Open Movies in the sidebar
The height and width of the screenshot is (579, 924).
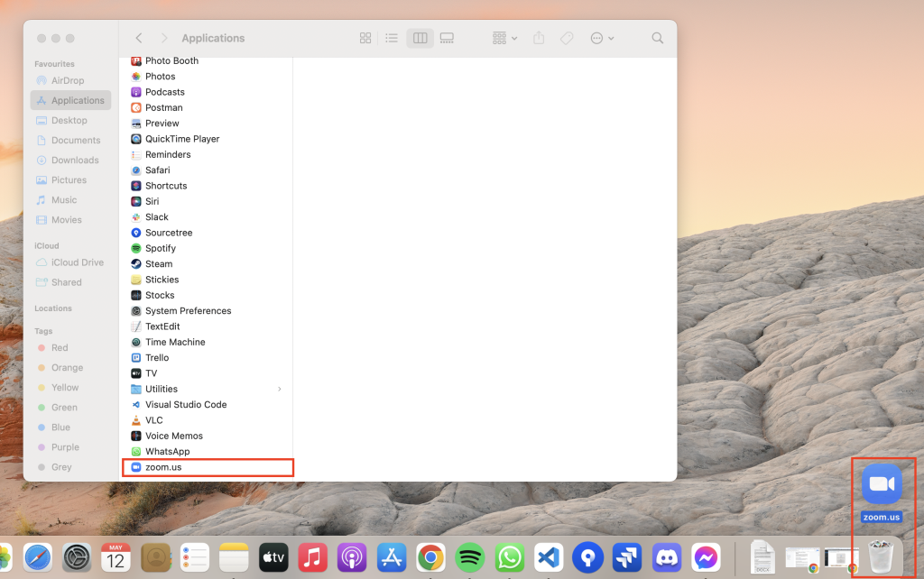coord(70,220)
